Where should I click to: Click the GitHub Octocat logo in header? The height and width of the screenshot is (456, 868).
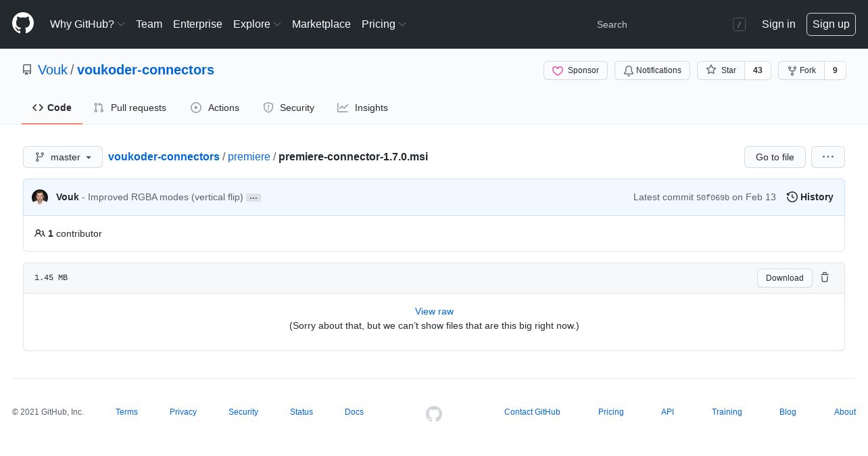coord(23,24)
